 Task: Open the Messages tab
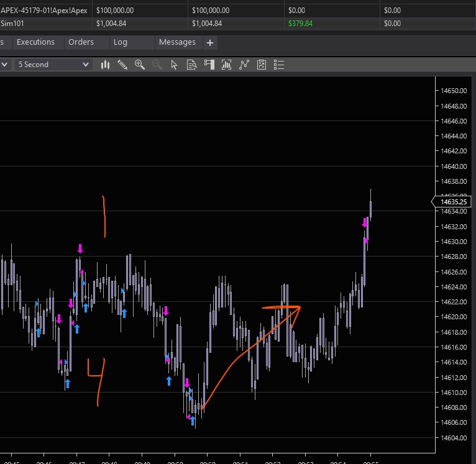pos(177,42)
